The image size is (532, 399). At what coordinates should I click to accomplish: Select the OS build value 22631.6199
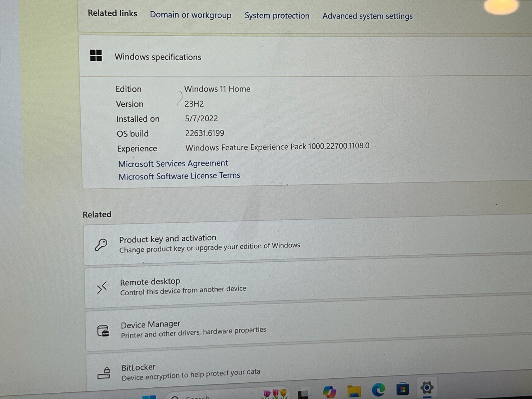(x=204, y=133)
